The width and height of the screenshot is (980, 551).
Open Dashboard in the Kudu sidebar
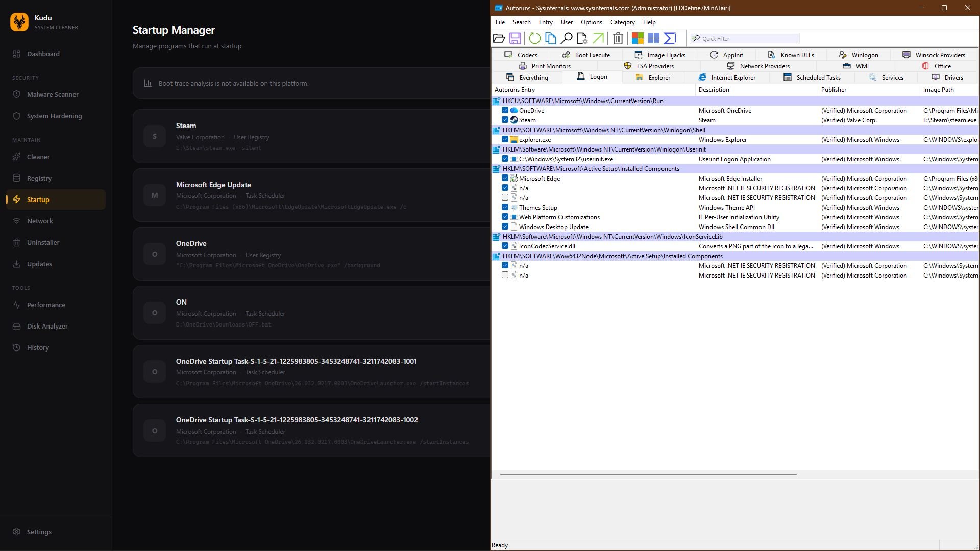tap(56, 54)
